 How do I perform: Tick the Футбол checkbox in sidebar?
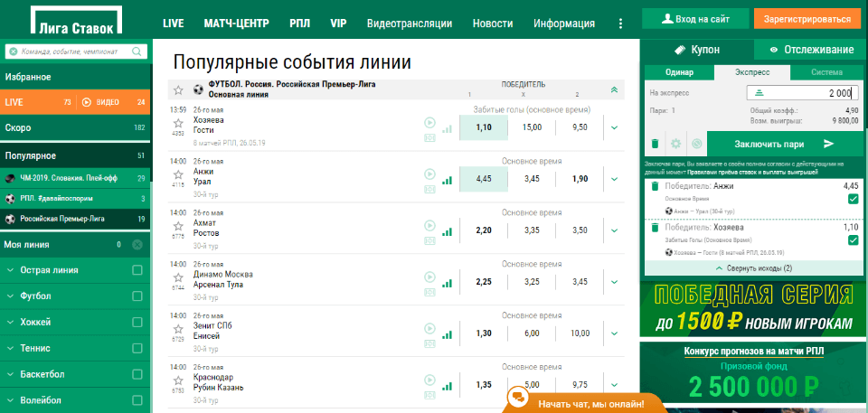[137, 296]
